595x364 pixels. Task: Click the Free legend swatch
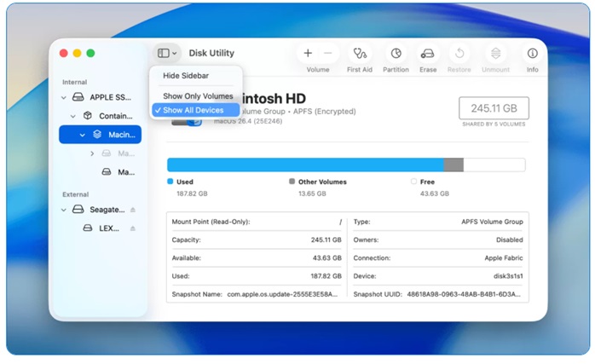[413, 182]
